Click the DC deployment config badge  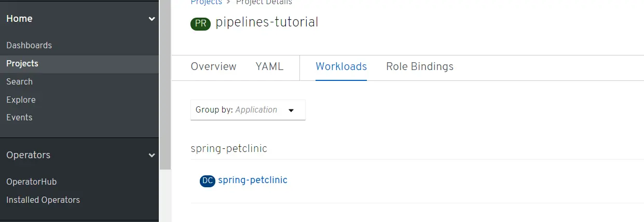207,181
